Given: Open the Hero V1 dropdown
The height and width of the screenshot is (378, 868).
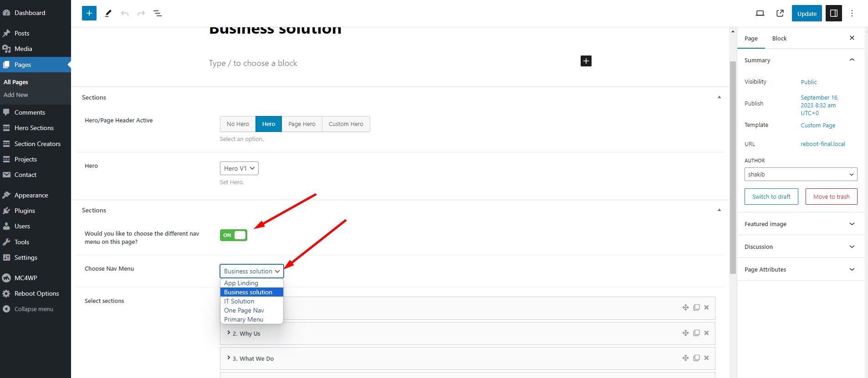Looking at the screenshot, I should tap(239, 168).
